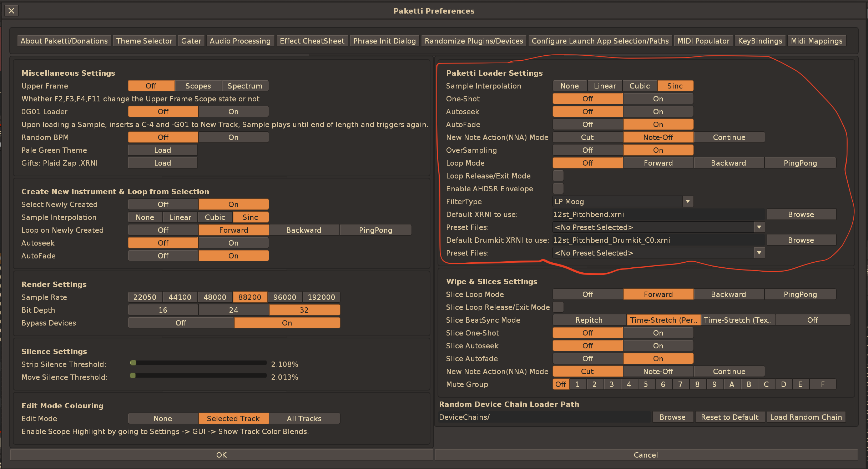Expand Preset Files dropdown under Drumkit XRNI
Viewport: 868px width, 469px height.
(759, 253)
